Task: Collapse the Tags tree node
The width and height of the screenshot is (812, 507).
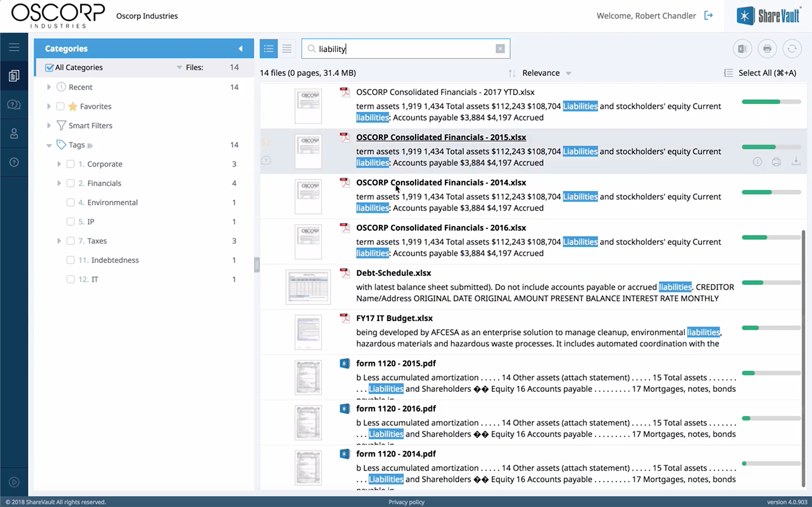Action: [x=49, y=145]
